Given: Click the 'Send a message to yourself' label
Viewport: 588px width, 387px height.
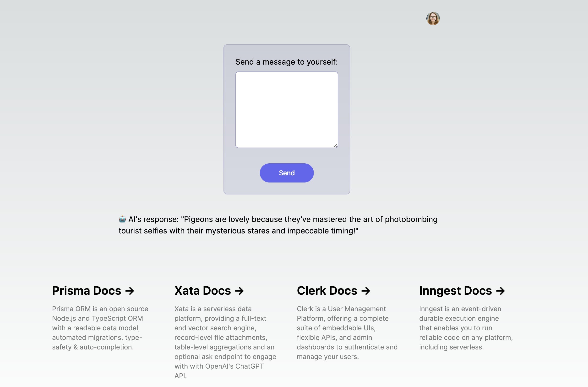Looking at the screenshot, I should [286, 62].
